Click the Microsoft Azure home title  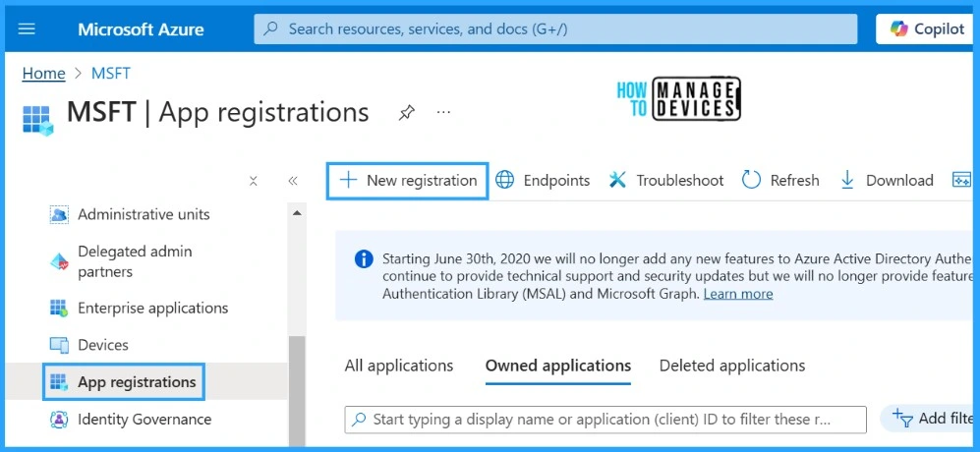(x=141, y=29)
